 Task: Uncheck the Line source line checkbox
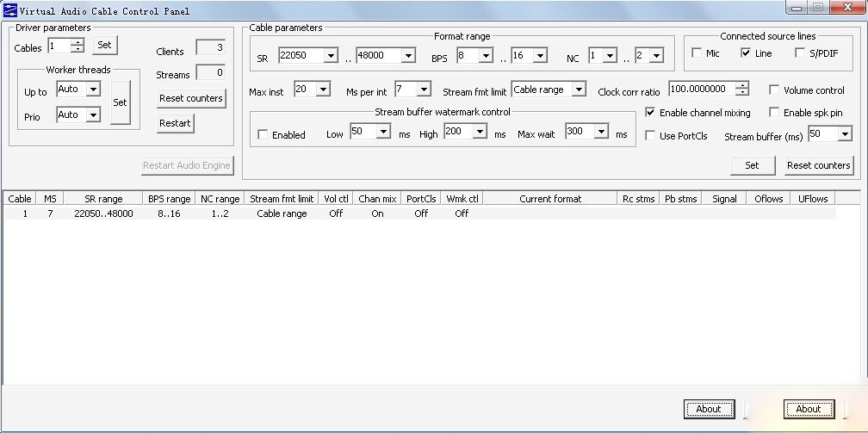tap(746, 53)
